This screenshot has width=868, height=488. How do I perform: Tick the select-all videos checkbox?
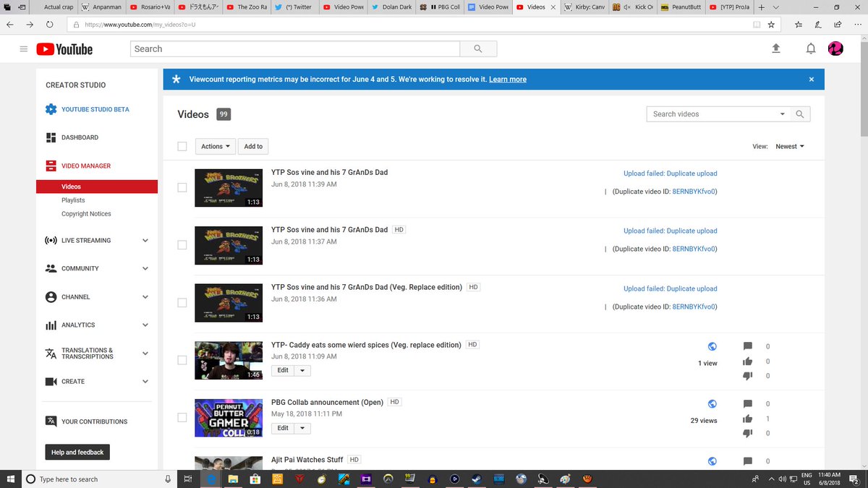(182, 146)
